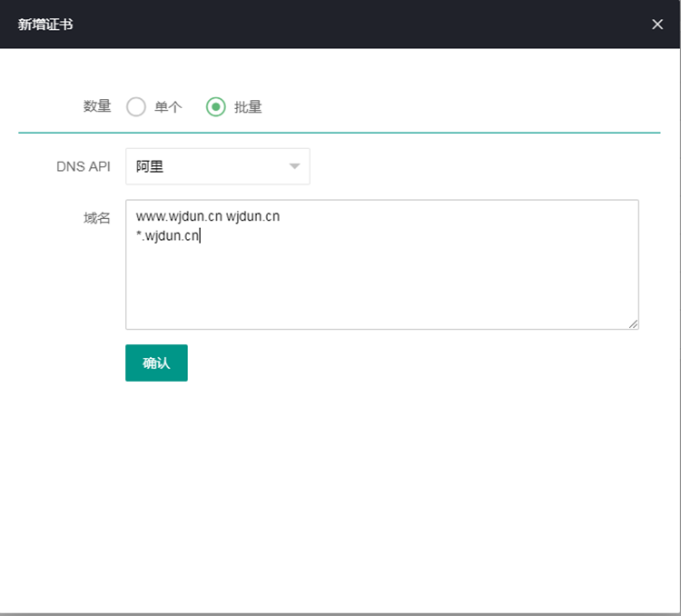Select the 批量 radio button
The width and height of the screenshot is (681, 616).
pyautogui.click(x=216, y=107)
